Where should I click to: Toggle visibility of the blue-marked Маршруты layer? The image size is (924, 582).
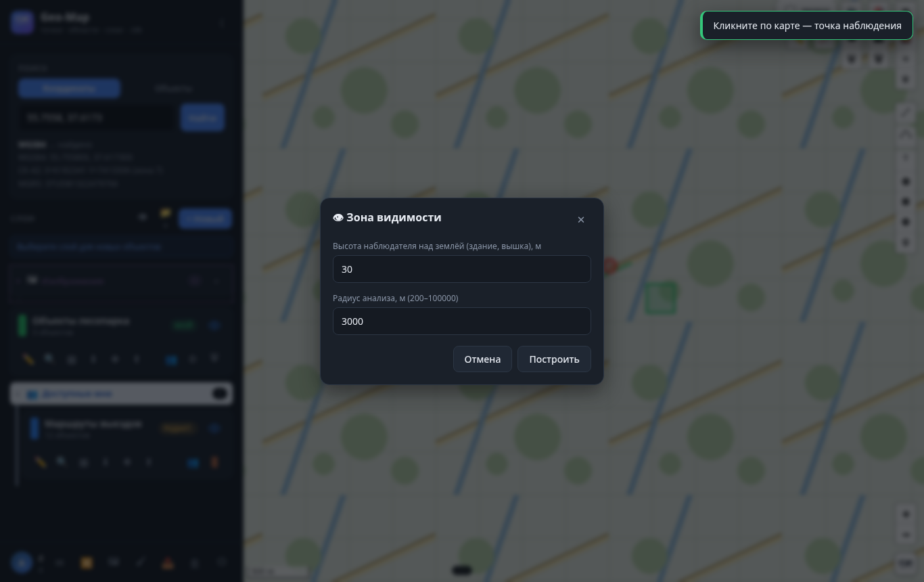[x=214, y=428]
